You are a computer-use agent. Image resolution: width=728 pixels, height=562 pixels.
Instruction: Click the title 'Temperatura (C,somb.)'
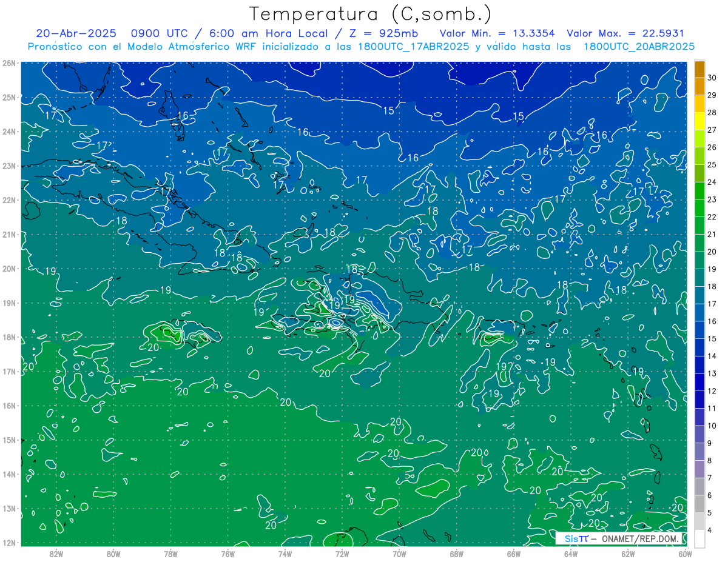pyautogui.click(x=371, y=14)
